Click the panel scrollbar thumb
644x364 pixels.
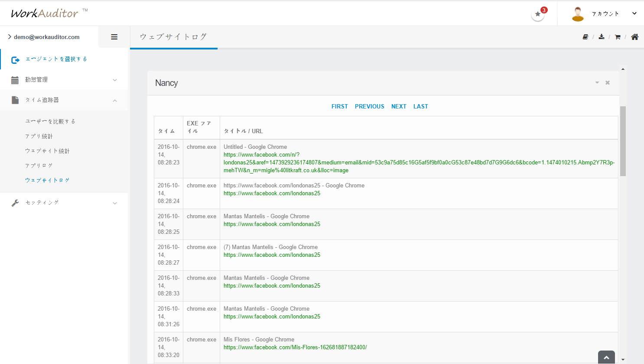(623, 141)
